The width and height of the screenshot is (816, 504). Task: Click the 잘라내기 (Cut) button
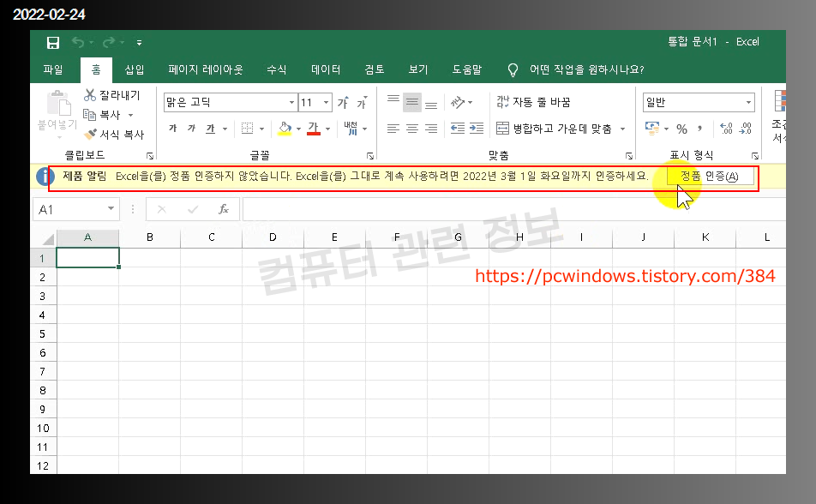click(x=112, y=95)
